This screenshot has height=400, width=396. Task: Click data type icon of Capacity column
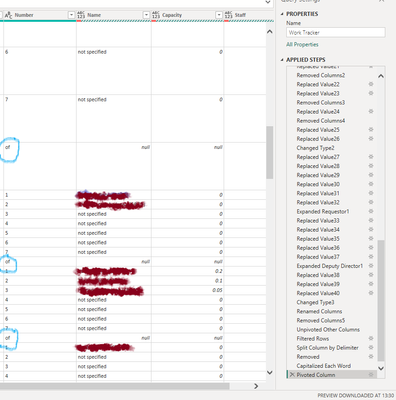click(x=156, y=15)
